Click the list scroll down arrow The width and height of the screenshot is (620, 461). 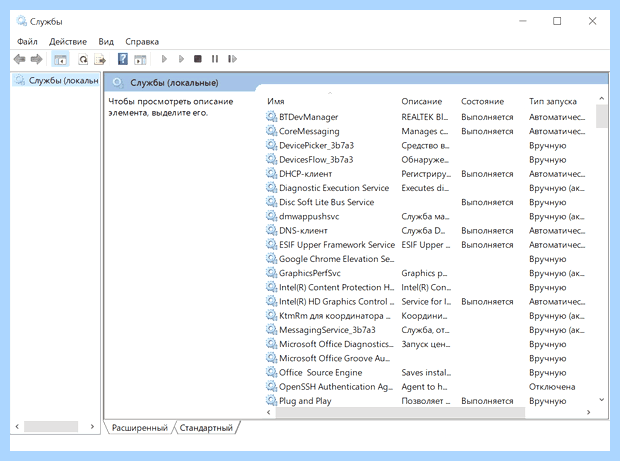coord(601,400)
